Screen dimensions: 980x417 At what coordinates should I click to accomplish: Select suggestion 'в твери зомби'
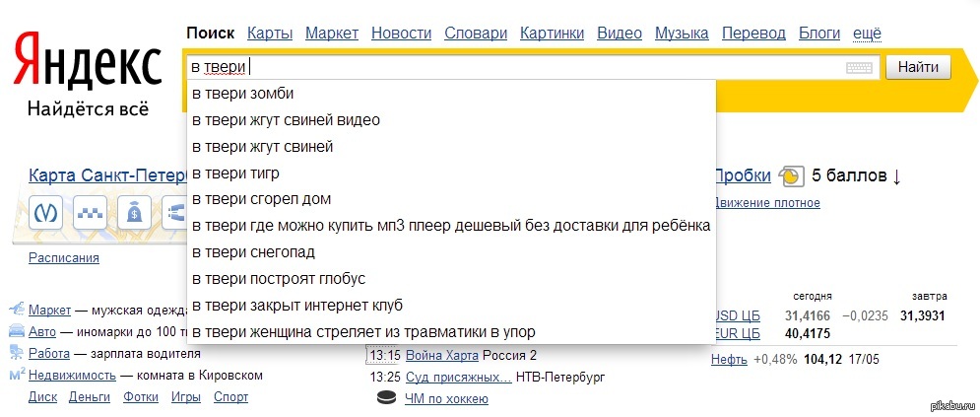[242, 94]
